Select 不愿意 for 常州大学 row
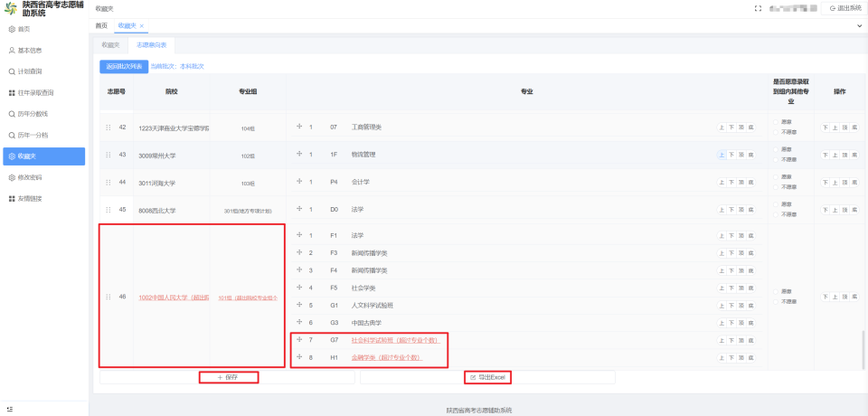 tap(775, 159)
